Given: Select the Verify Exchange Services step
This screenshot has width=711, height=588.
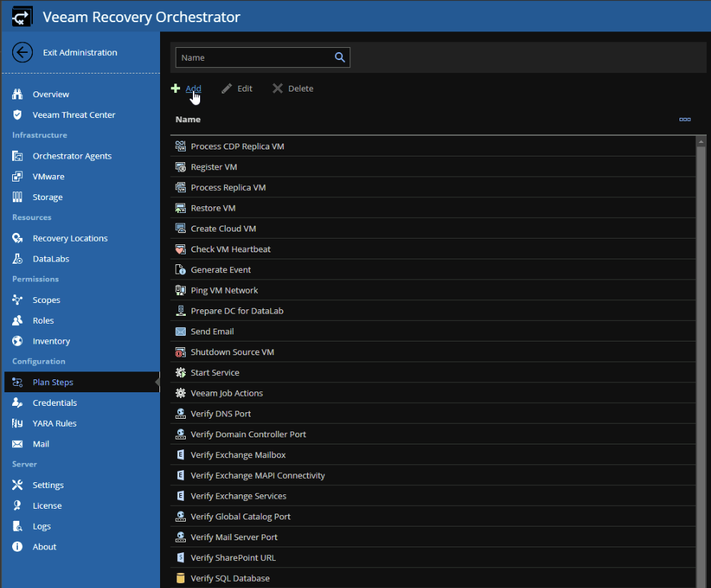Looking at the screenshot, I should [x=432, y=496].
